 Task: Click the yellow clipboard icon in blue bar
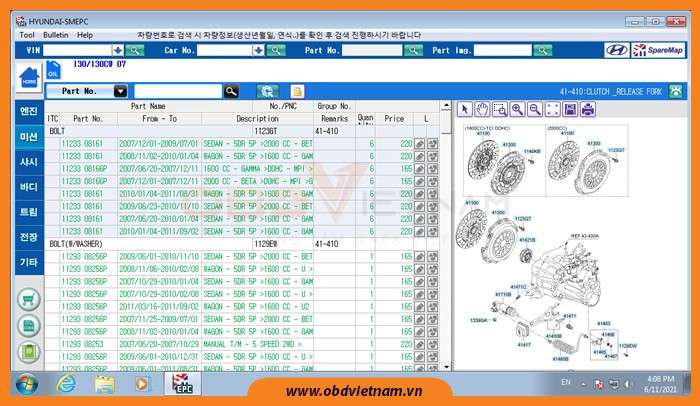click(x=297, y=91)
